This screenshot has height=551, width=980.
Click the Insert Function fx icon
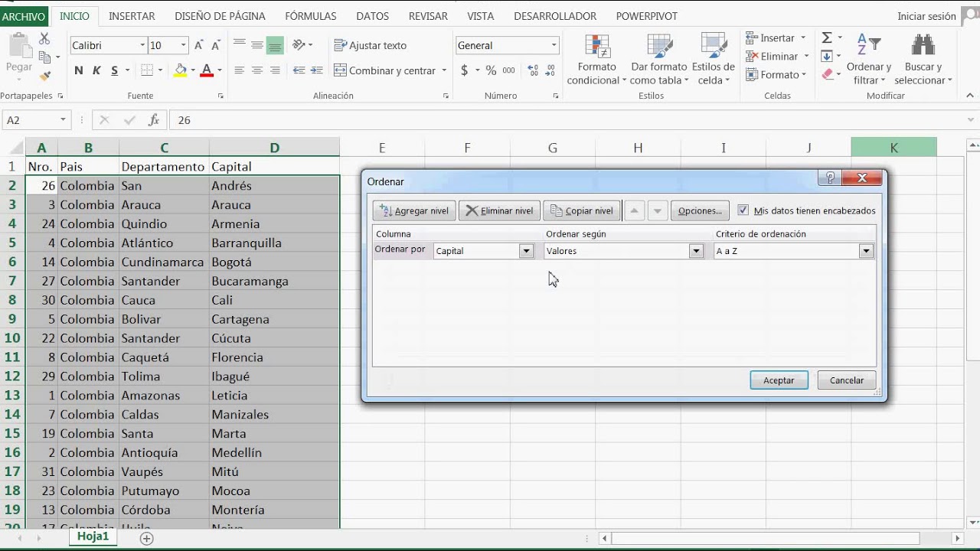tap(154, 120)
